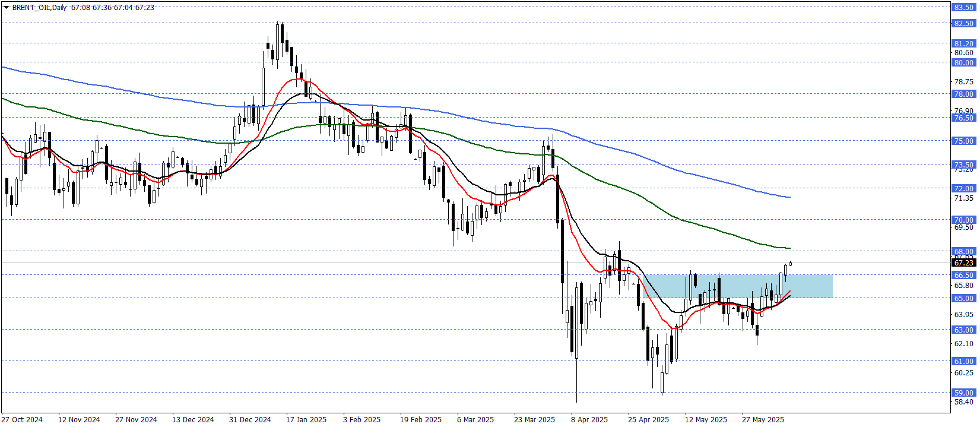Select the light blue rectangle zone

tap(738, 286)
